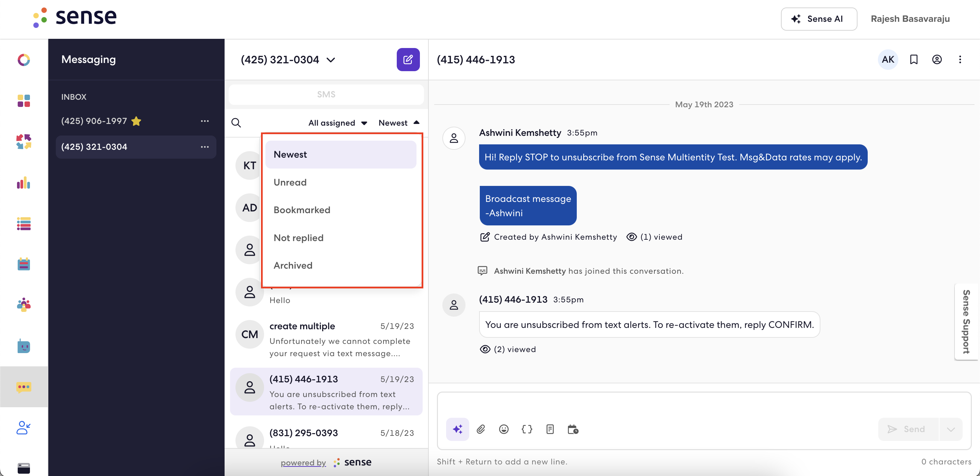The width and height of the screenshot is (980, 476).
Task: Open the vertical three-dot conversation menu
Action: (960, 59)
